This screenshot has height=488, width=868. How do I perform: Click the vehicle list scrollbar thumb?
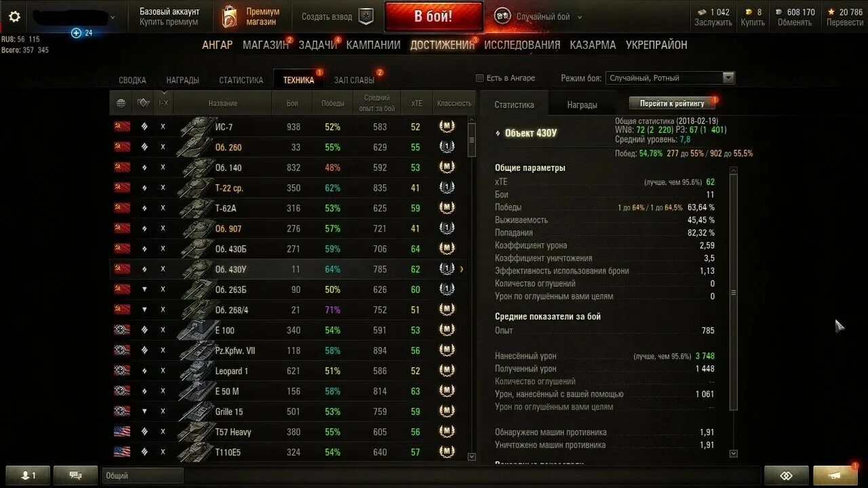click(x=472, y=140)
